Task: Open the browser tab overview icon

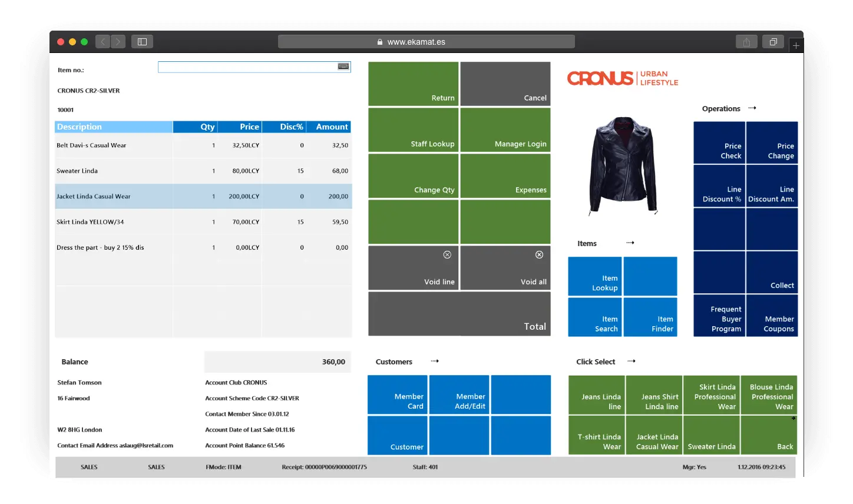Action: (x=773, y=42)
